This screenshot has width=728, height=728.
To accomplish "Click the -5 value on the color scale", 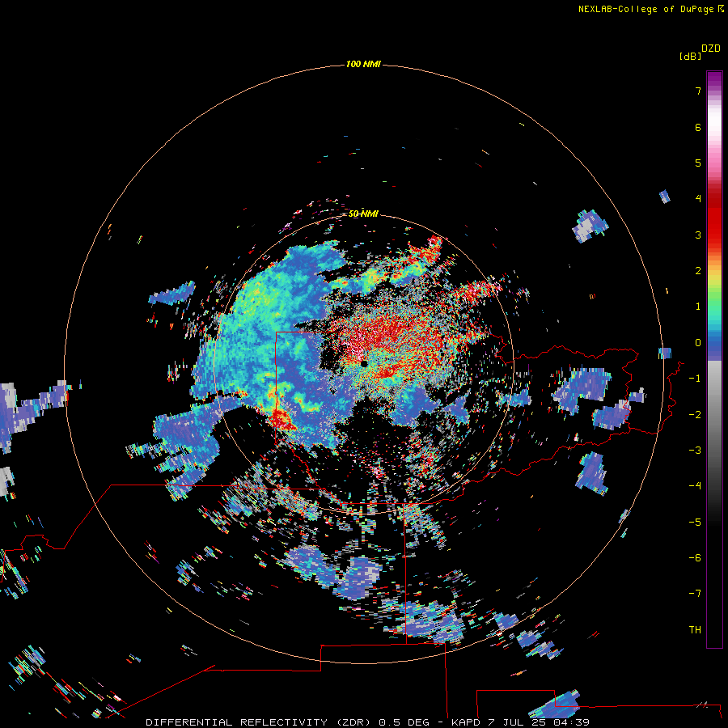I will 695,523.
